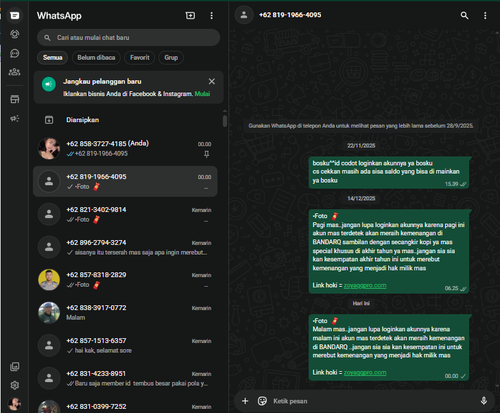500x413 pixels.
Task: Click the avatar of chat +62 838-3917-0772
Action: 49,313
